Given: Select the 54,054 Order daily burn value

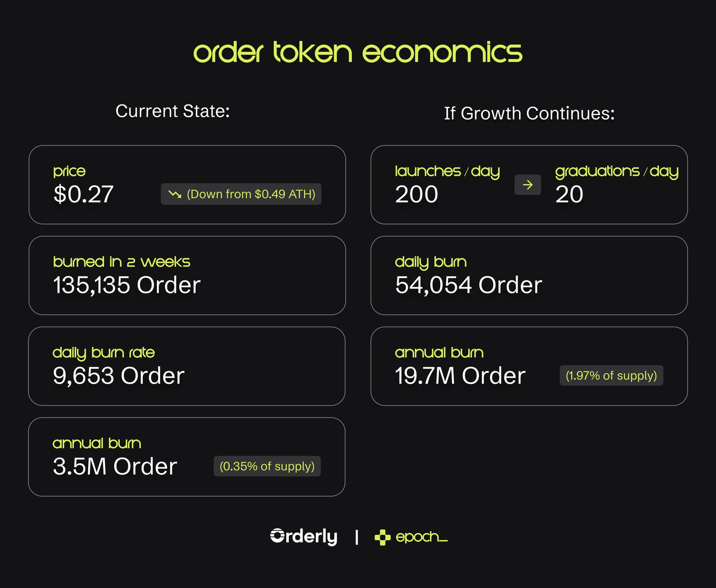Looking at the screenshot, I should (x=468, y=285).
